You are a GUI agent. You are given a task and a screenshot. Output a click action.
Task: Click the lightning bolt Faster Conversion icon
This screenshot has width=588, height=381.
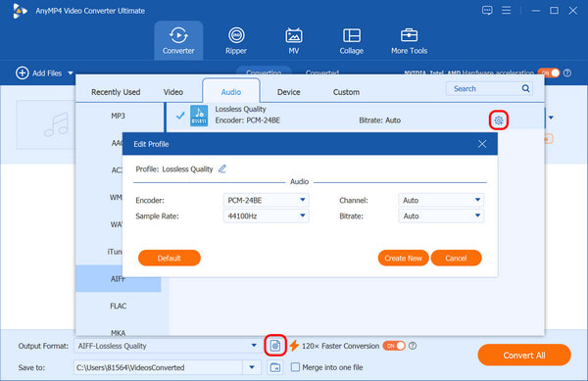294,346
